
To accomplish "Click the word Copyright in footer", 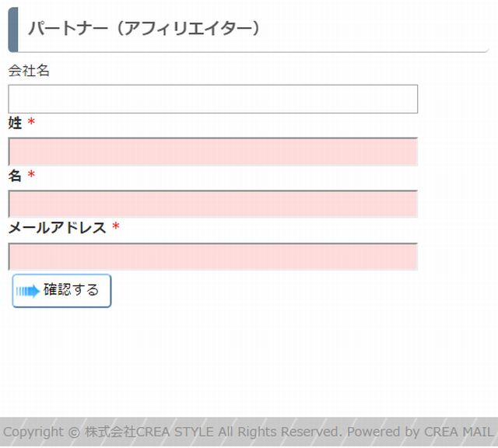I will [x=33, y=432].
